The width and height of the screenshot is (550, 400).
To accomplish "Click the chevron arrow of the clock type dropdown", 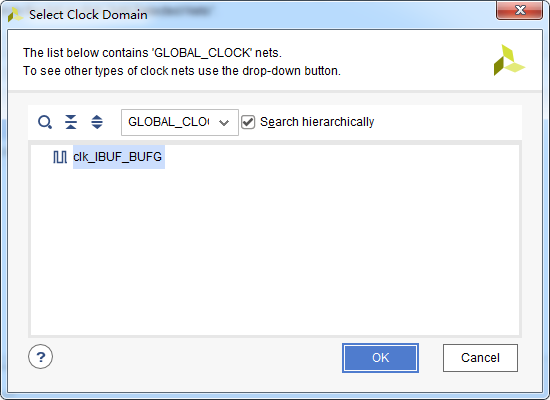I will [224, 122].
